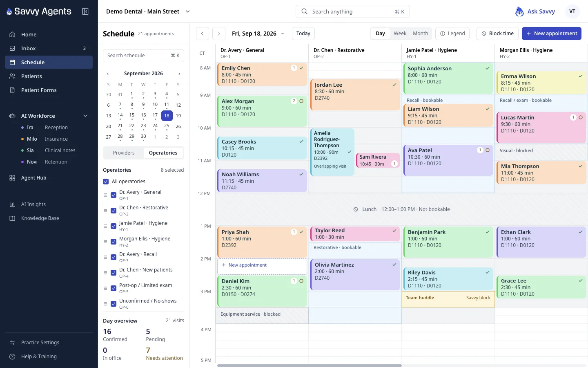Add new appointment in Dr. Avery's 2 PM slot
This screenshot has width=588, height=368.
click(x=262, y=266)
